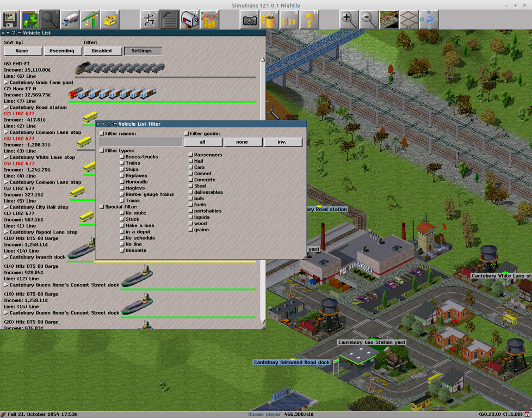The height and width of the screenshot is (418, 532).
Task: Open help for the Vehicle List window
Action: click(x=14, y=33)
